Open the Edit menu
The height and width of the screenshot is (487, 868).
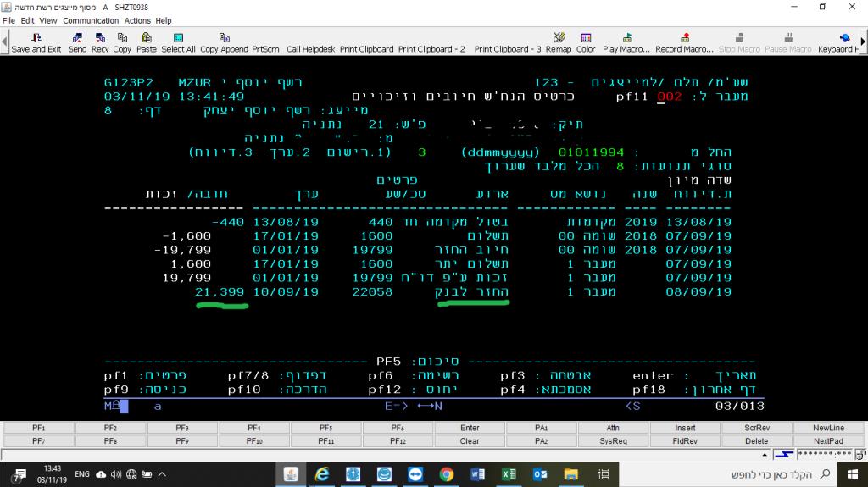click(29, 20)
